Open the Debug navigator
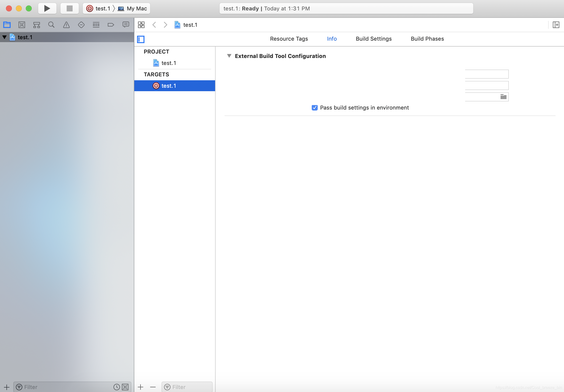 (x=96, y=25)
